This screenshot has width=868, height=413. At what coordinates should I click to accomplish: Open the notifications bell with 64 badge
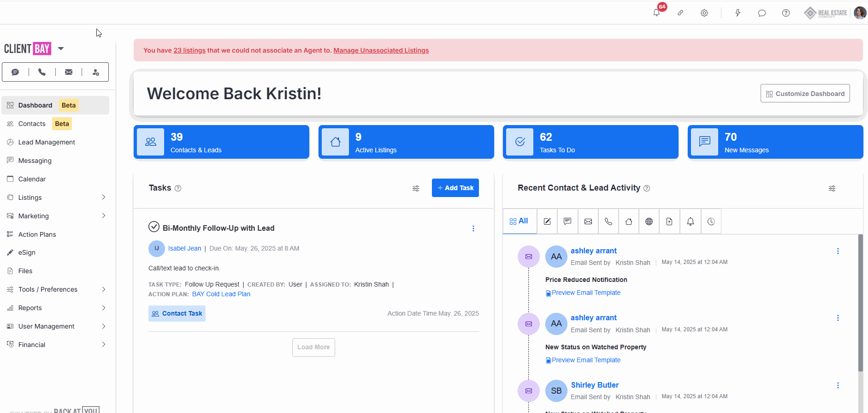656,12
